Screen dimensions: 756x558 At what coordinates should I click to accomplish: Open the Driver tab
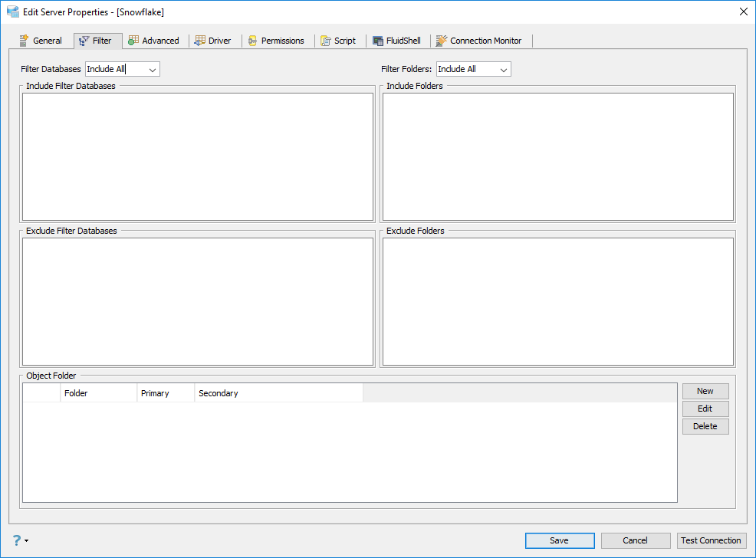(x=212, y=41)
